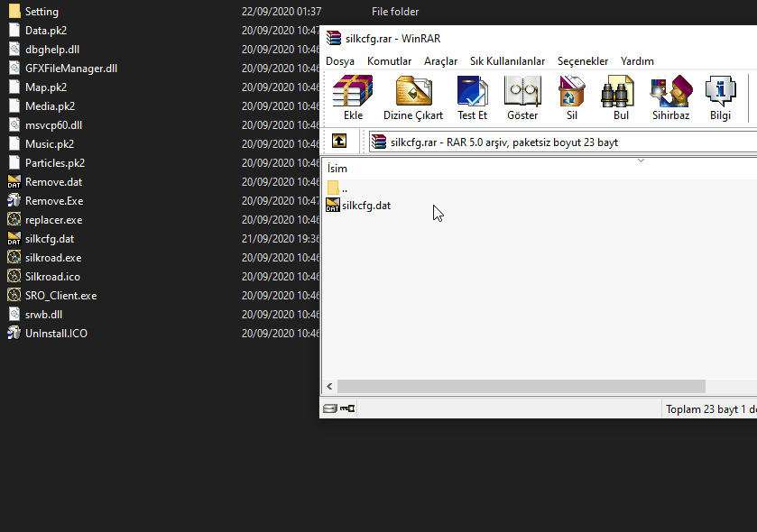Click the Data.pk2 file icon

pos(14,30)
